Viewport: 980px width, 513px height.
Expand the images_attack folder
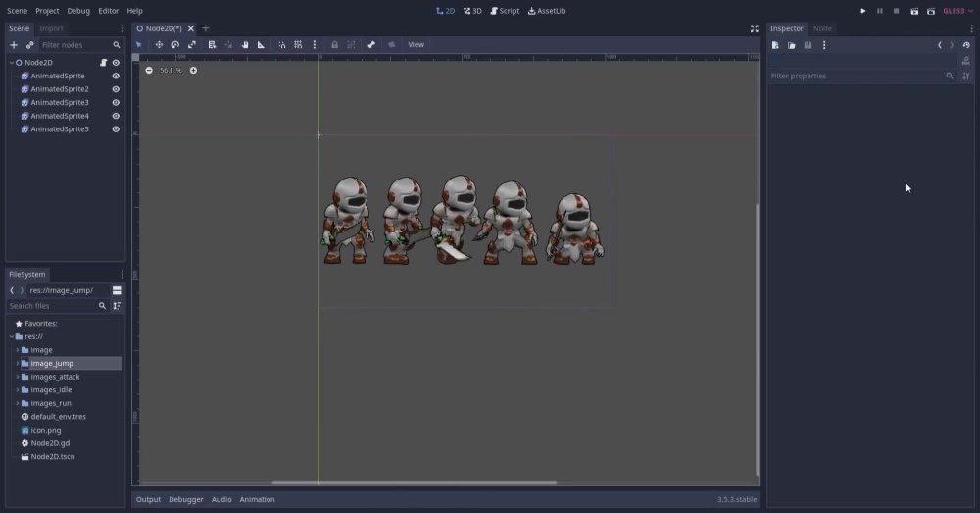pyautogui.click(x=18, y=377)
